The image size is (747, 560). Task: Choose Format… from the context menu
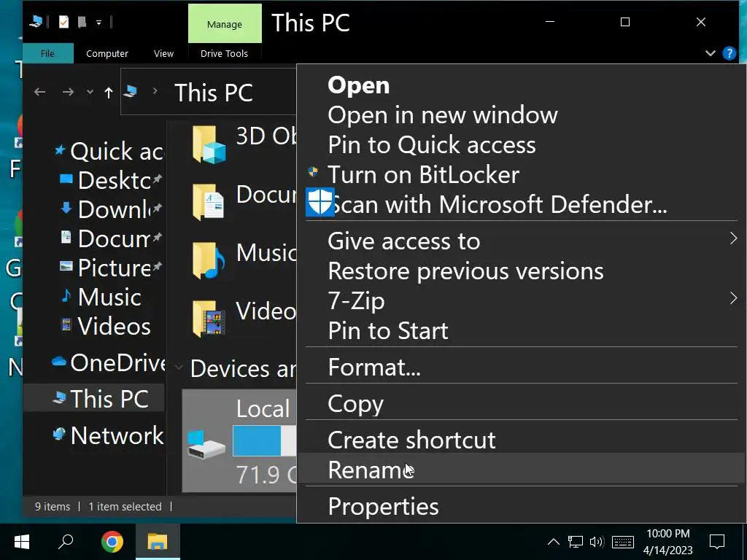521,367
